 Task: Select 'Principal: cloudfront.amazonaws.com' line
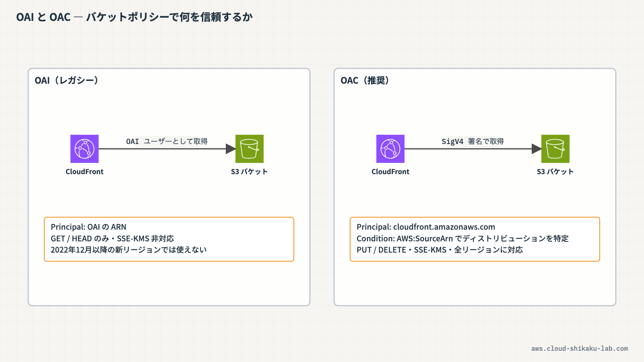[x=426, y=227]
